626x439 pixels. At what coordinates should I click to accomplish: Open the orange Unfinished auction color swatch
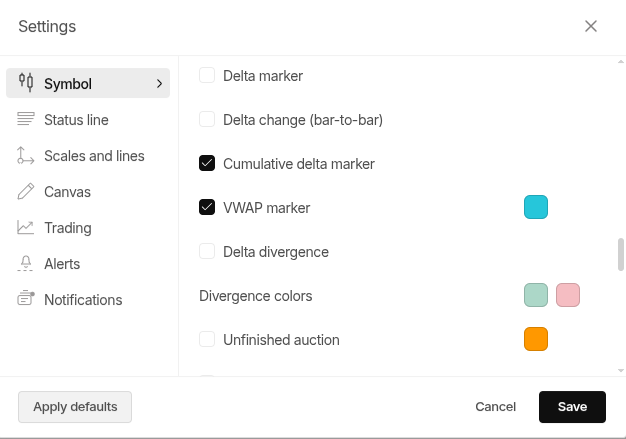536,339
